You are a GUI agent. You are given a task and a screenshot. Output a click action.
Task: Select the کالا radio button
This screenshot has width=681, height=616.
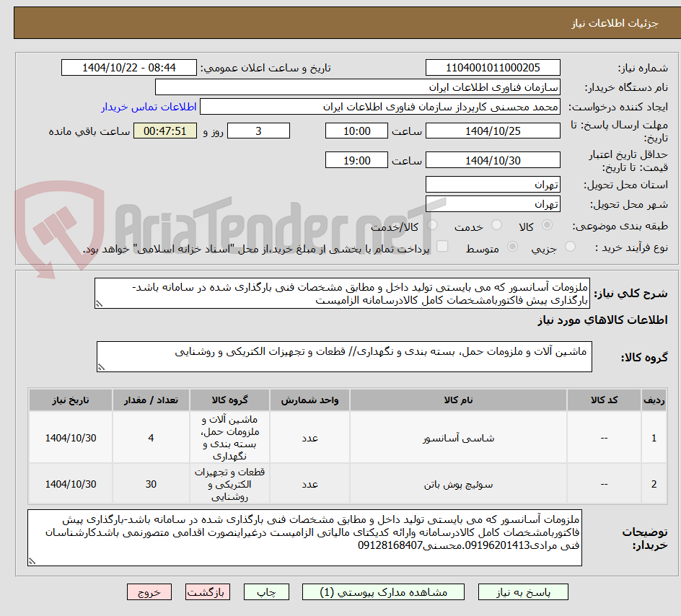[548, 225]
